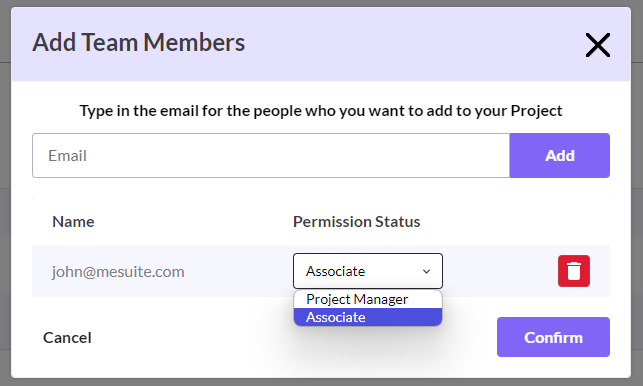Click the purple Add button
Screen dimensions: 643x386
560,155
